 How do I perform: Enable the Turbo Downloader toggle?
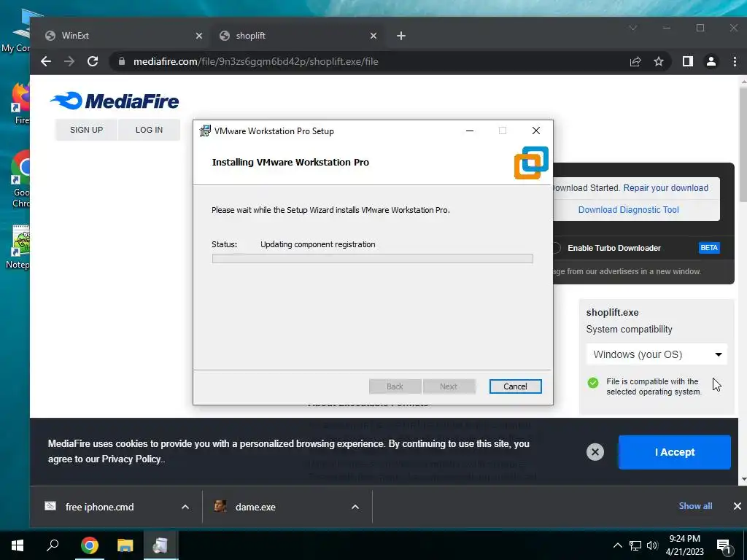(x=556, y=248)
